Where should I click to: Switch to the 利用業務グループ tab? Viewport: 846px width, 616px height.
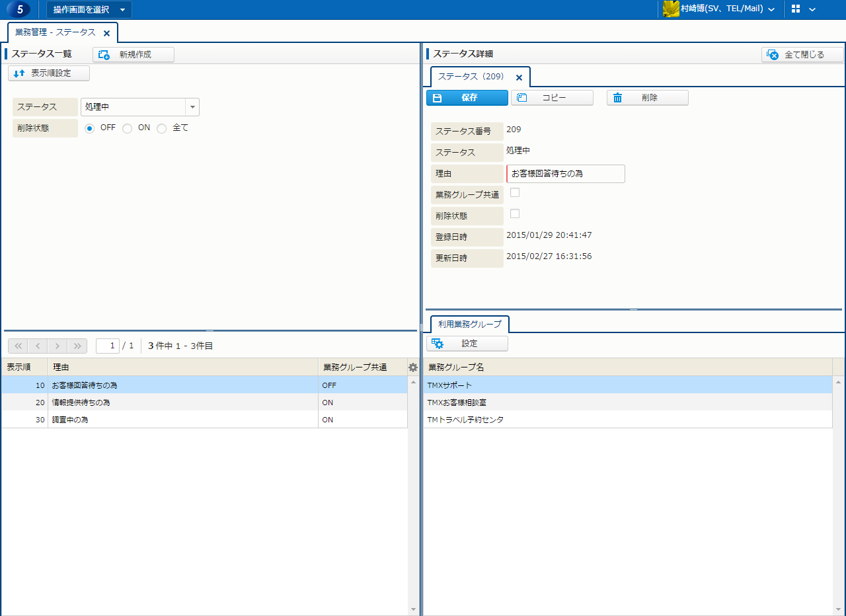[469, 325]
